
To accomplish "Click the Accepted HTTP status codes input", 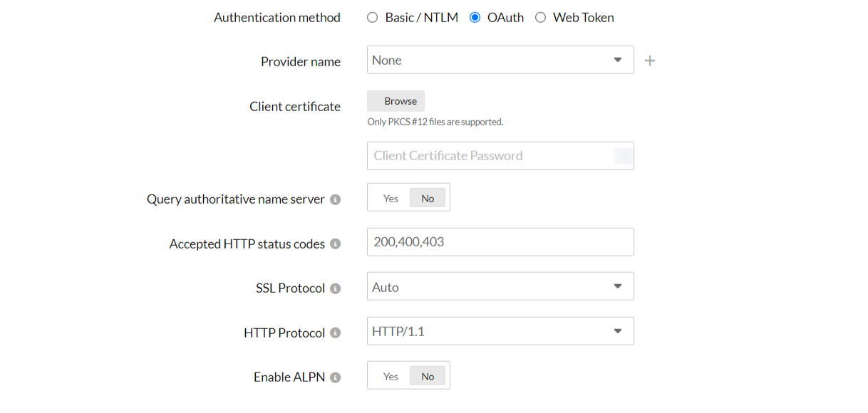I will (500, 242).
